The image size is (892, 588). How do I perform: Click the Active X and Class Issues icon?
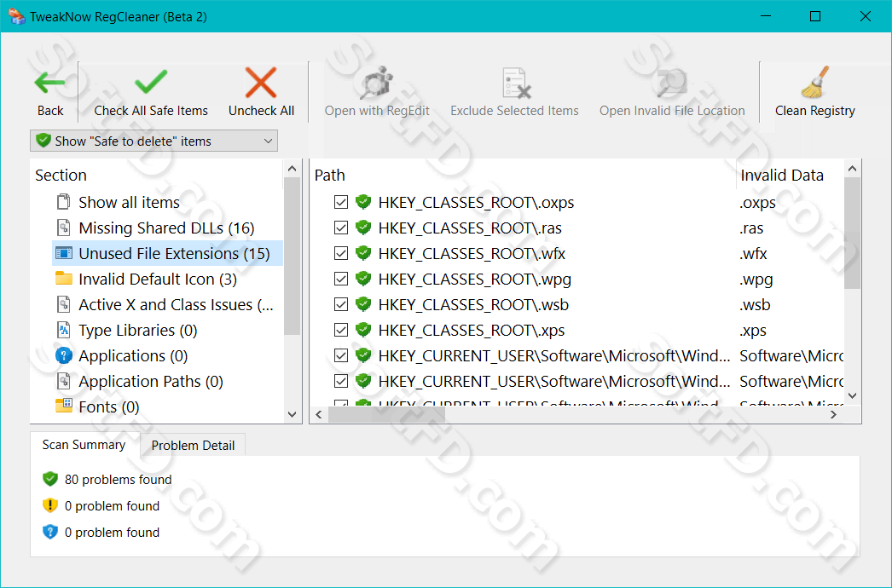tap(64, 304)
